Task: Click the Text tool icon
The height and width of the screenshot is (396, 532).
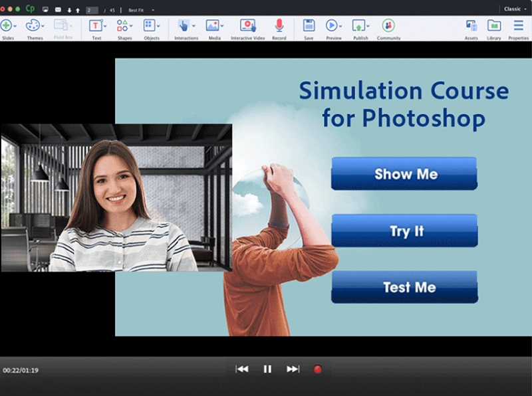Action: 96,25
